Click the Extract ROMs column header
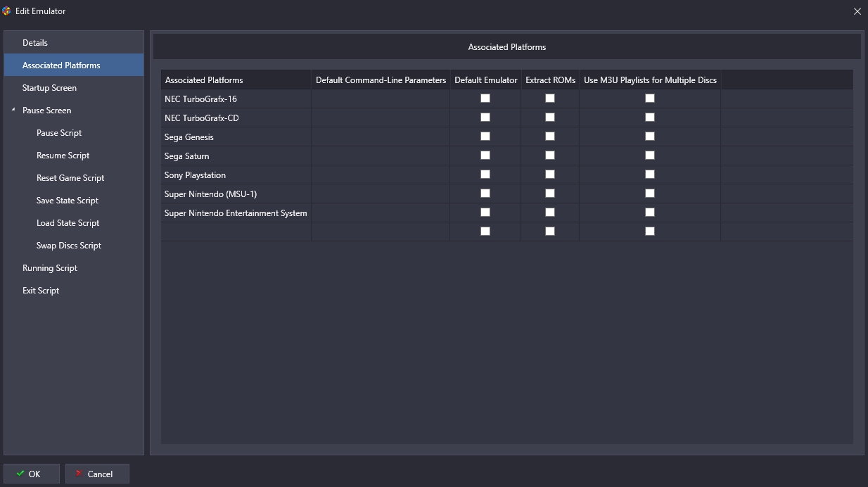The image size is (868, 487). coord(550,80)
